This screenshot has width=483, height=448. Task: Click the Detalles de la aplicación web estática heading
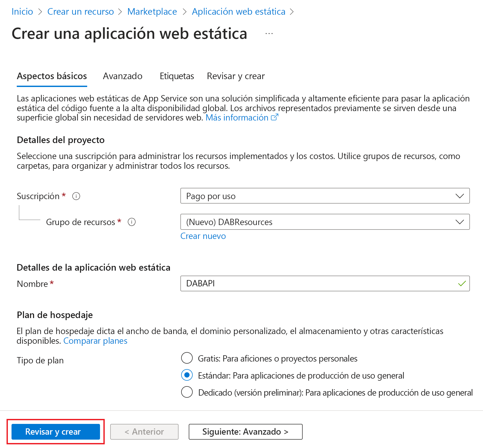click(x=93, y=267)
